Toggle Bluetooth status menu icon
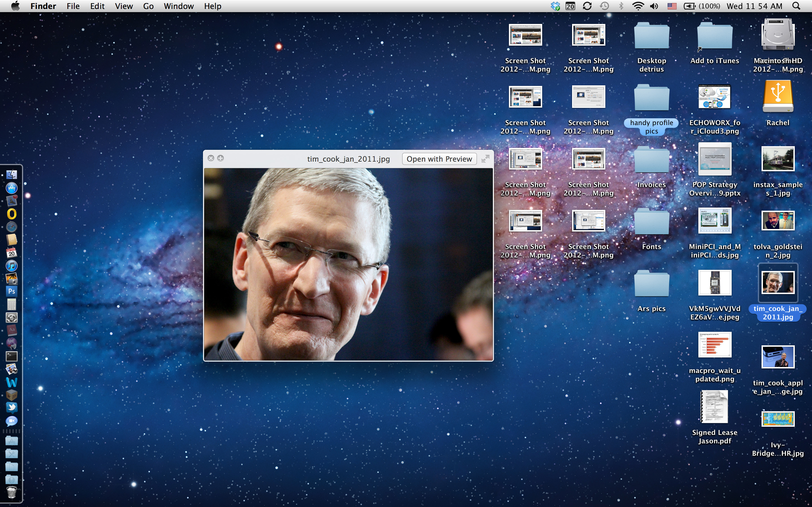Viewport: 812px width, 507px height. point(621,6)
